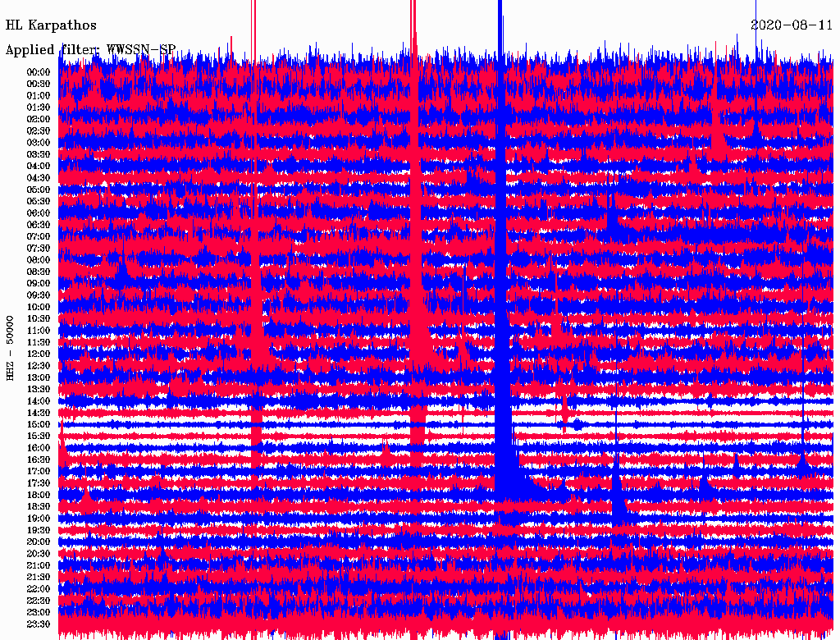Select the 16:30 time label

tap(39, 460)
